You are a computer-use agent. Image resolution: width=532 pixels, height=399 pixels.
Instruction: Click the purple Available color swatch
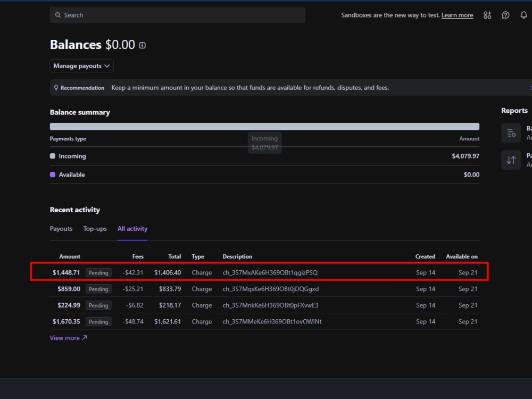[53, 174]
